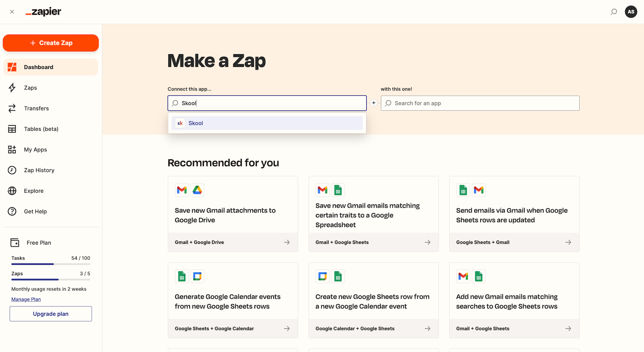Click the search magnifier icon in header

point(613,12)
